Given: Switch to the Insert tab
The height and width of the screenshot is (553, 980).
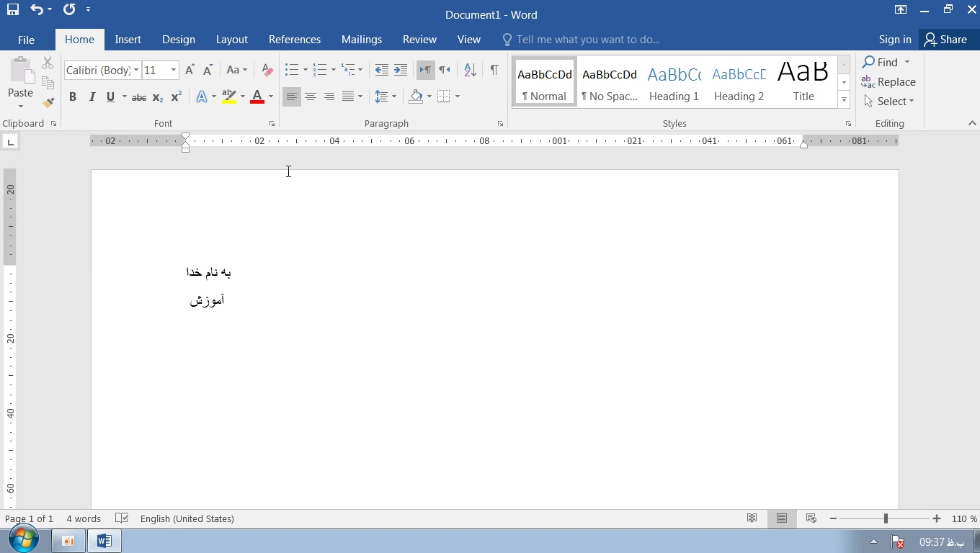Looking at the screenshot, I should (128, 40).
